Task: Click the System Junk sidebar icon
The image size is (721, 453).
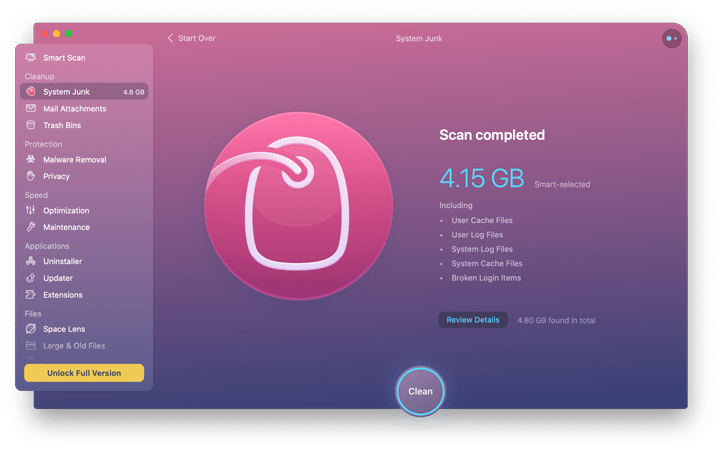Action: point(31,92)
